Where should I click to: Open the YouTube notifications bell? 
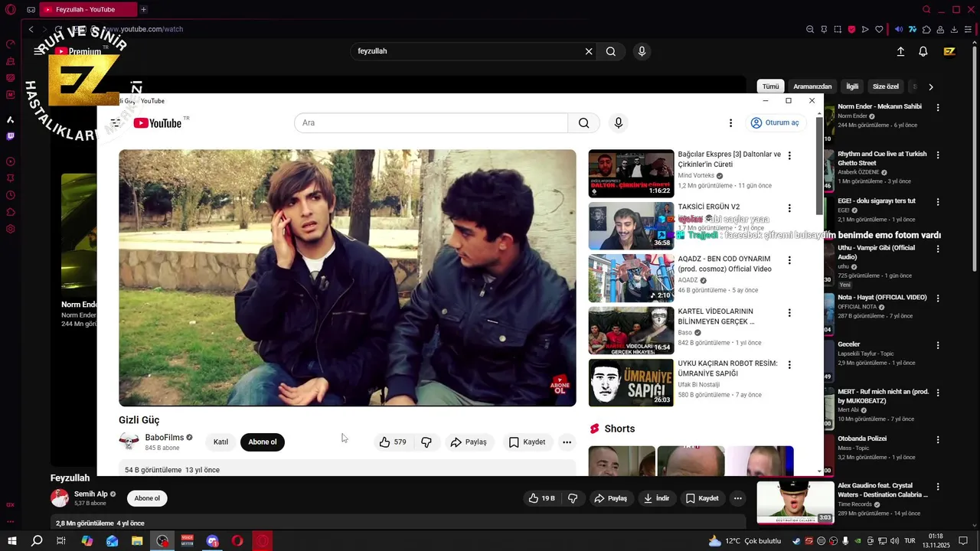[x=923, y=51]
